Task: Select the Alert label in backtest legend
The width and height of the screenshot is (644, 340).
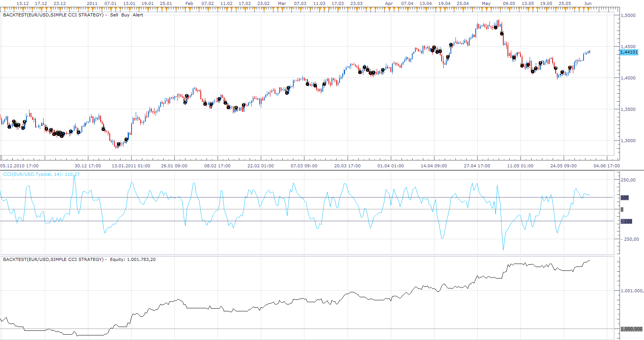Action: tap(138, 15)
